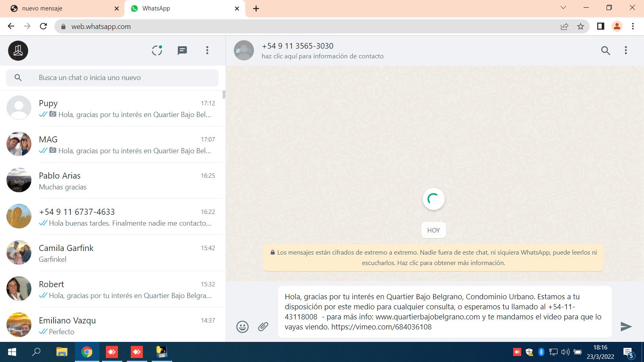644x362 pixels.
Task: Close the WhatsApp tab
Action: [237, 8]
